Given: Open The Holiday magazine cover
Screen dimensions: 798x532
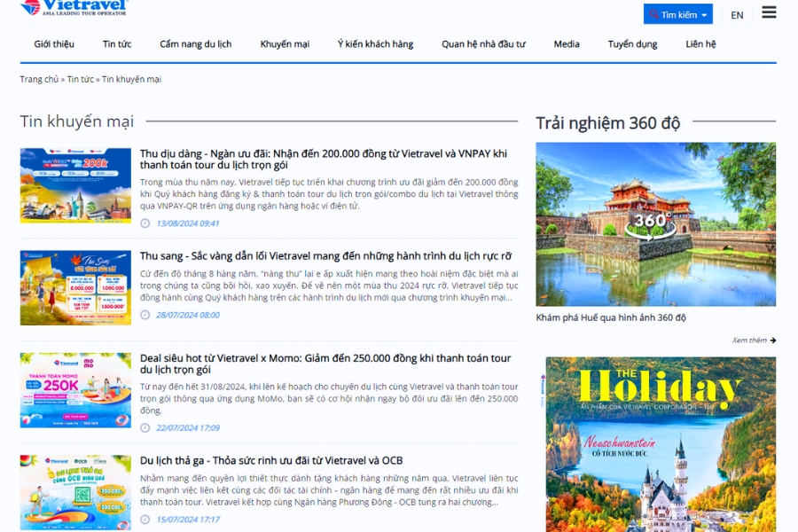Looking at the screenshot, I should (x=661, y=444).
